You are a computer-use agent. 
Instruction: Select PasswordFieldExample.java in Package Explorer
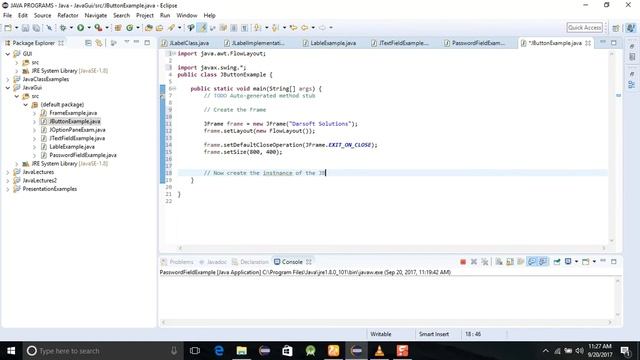[x=82, y=155]
